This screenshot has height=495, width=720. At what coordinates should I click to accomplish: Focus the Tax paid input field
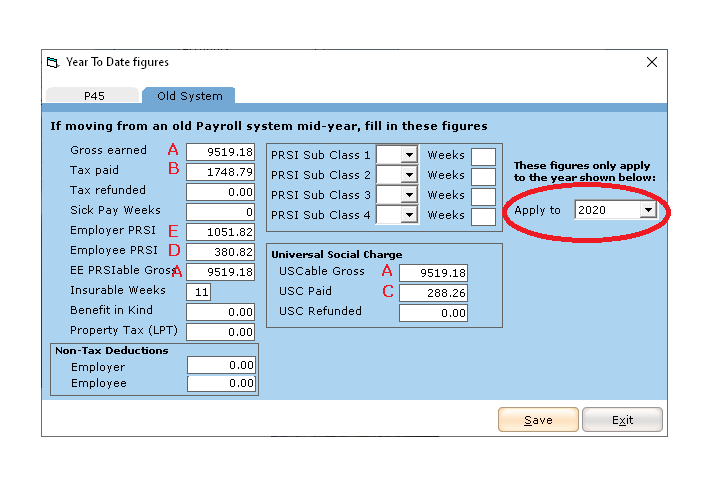coord(221,172)
